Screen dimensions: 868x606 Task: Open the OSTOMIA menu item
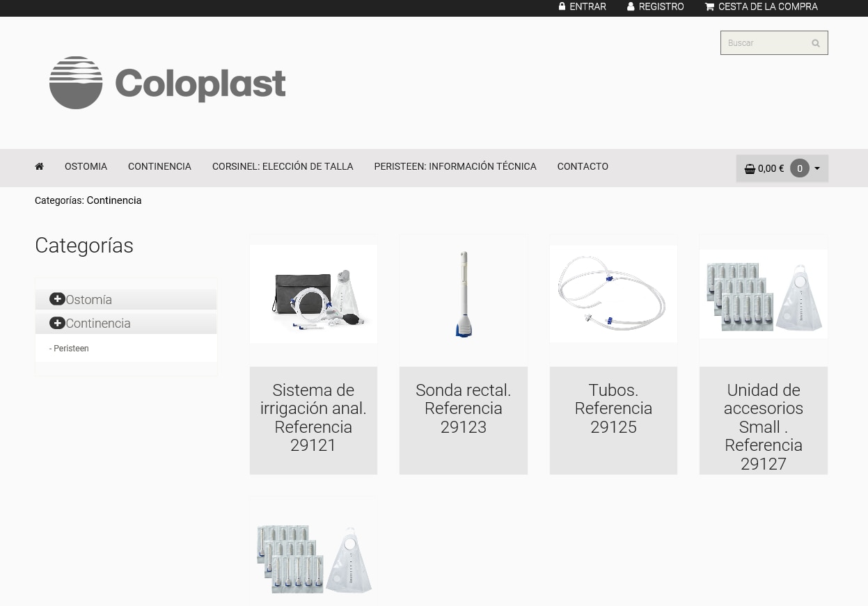click(86, 166)
